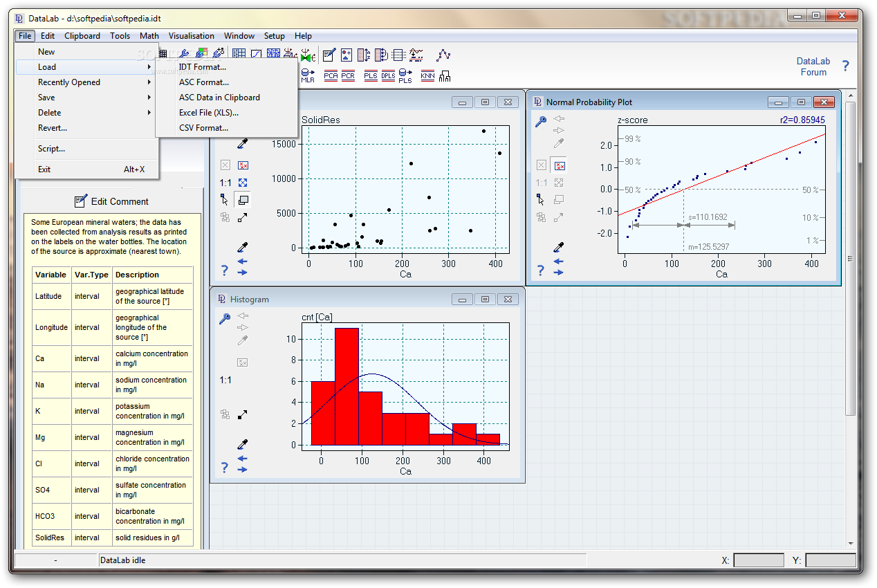Click the blue help question mark near Forum
The image size is (877, 588).
coord(845,66)
